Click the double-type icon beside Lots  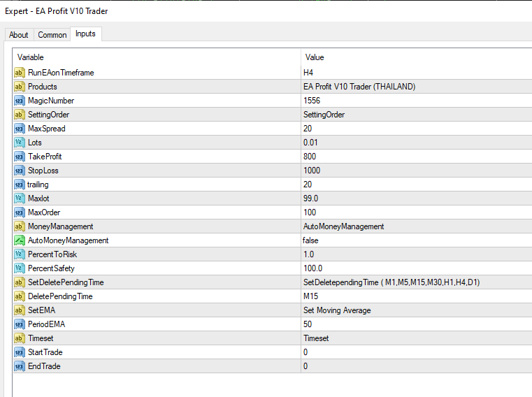coord(20,143)
